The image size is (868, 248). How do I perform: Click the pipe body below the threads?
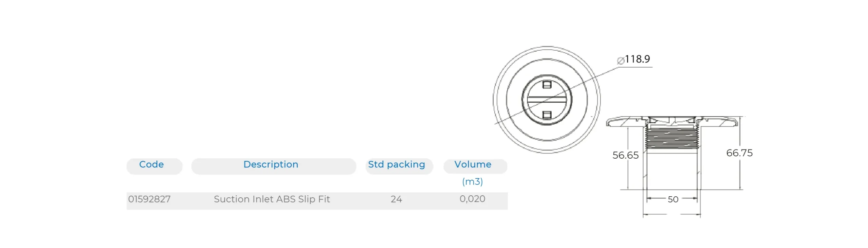point(672,172)
